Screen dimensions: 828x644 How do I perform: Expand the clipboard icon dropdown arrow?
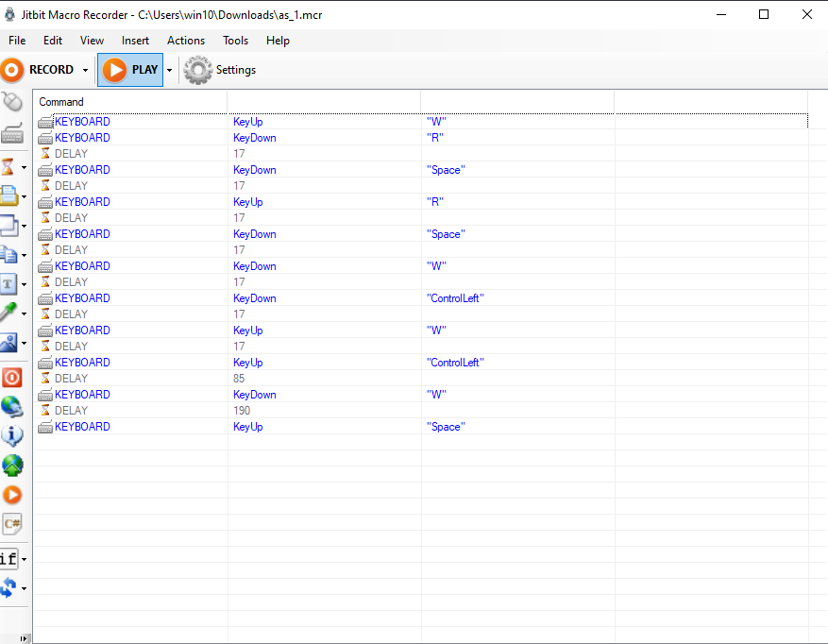(24, 256)
